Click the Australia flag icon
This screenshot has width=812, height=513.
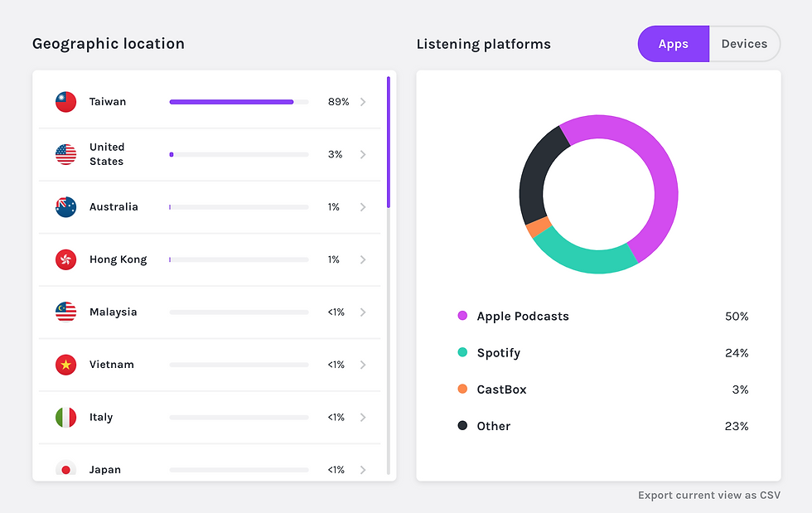tap(65, 207)
